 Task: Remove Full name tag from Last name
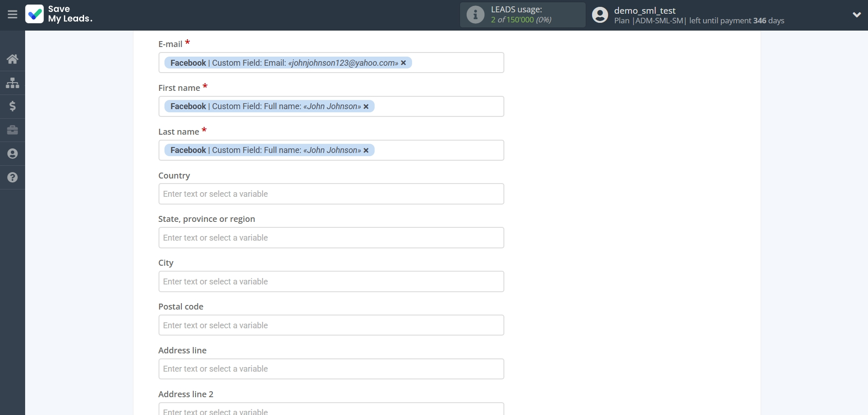366,150
